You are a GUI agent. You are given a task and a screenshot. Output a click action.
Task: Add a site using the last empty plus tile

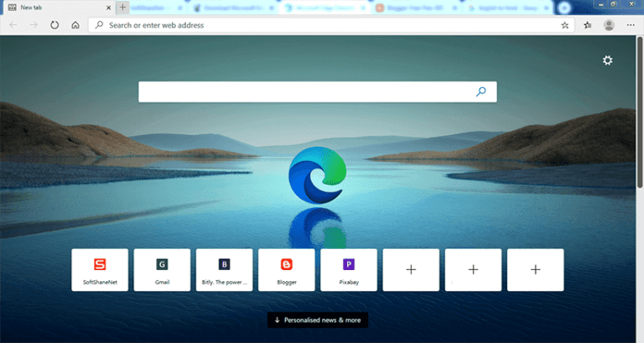(x=536, y=270)
